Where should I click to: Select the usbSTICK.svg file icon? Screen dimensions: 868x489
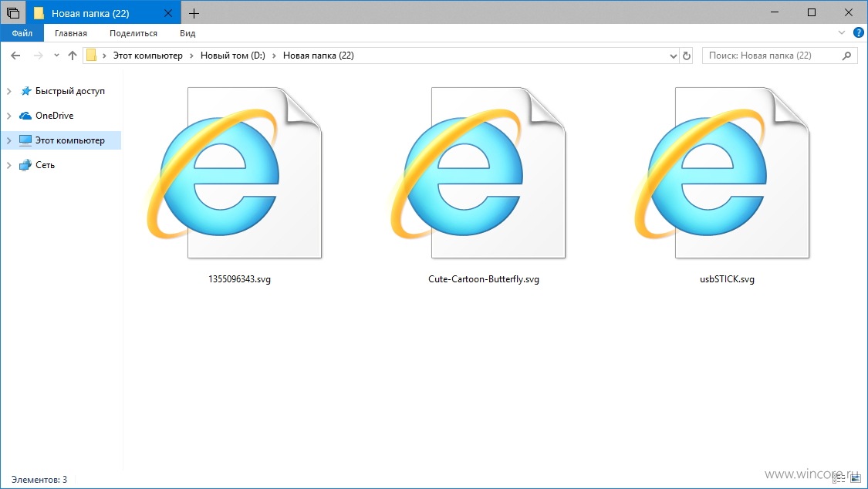[x=722, y=173]
